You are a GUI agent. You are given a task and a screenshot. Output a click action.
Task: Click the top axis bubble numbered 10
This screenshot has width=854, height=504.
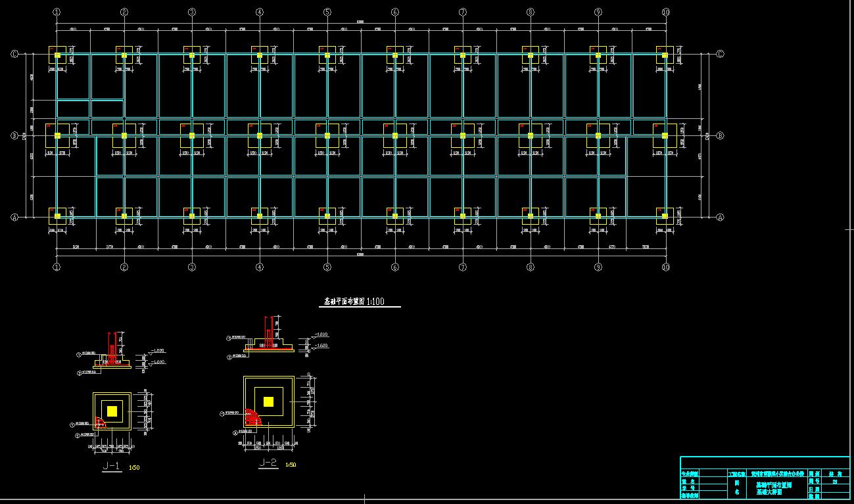(665, 12)
